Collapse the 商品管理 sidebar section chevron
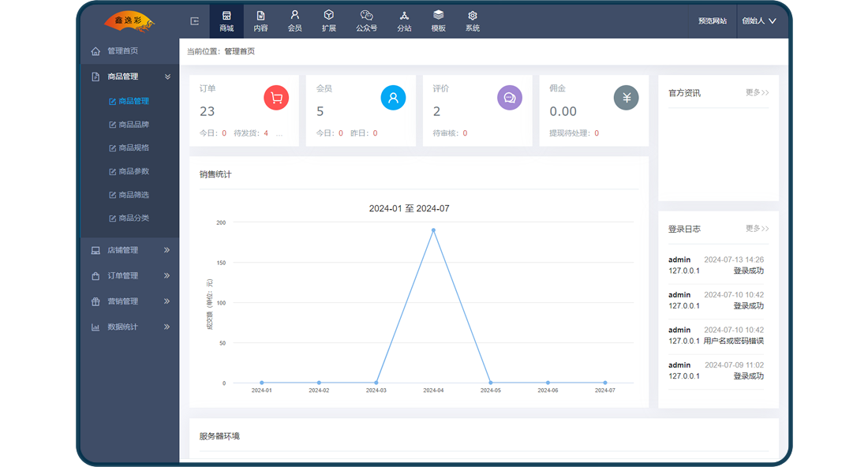Image resolution: width=868 pixels, height=467 pixels. 167,77
